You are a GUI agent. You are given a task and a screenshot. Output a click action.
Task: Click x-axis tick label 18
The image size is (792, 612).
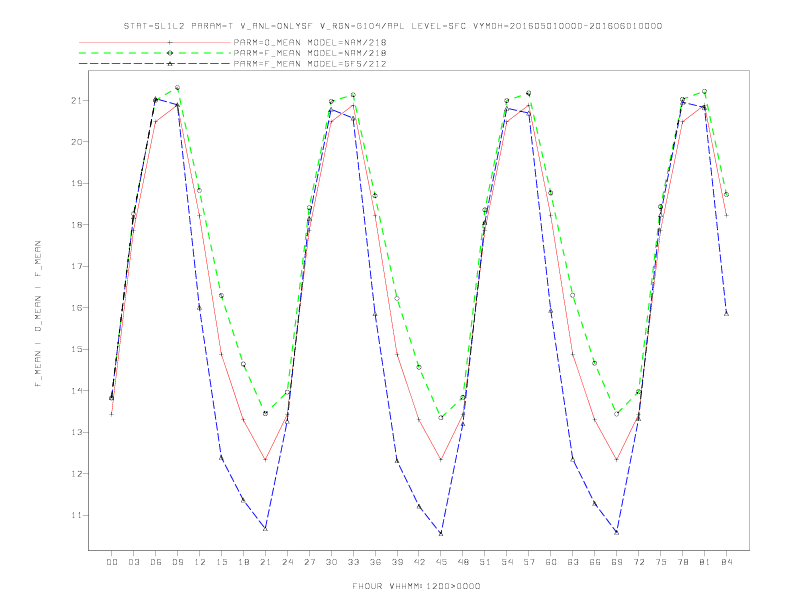click(x=243, y=562)
